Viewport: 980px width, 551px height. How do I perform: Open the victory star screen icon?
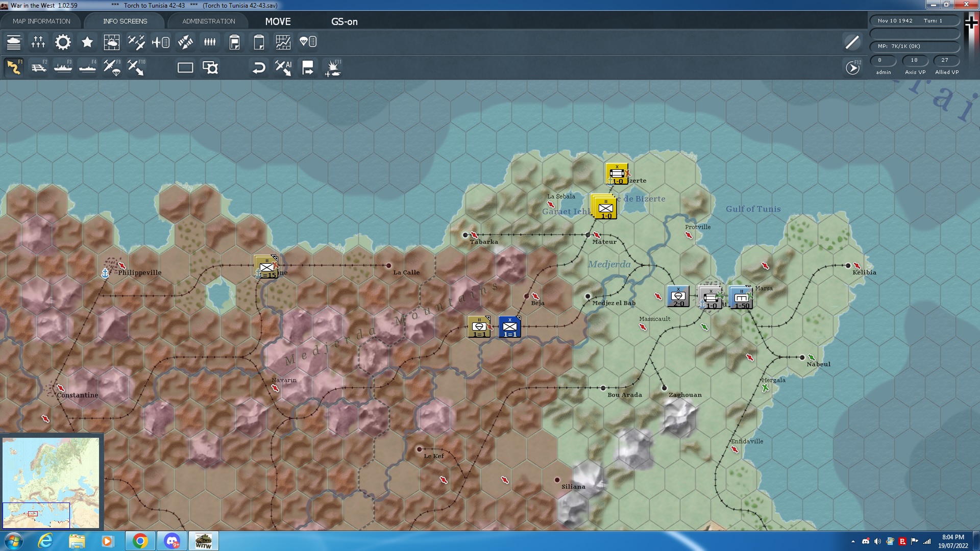87,42
